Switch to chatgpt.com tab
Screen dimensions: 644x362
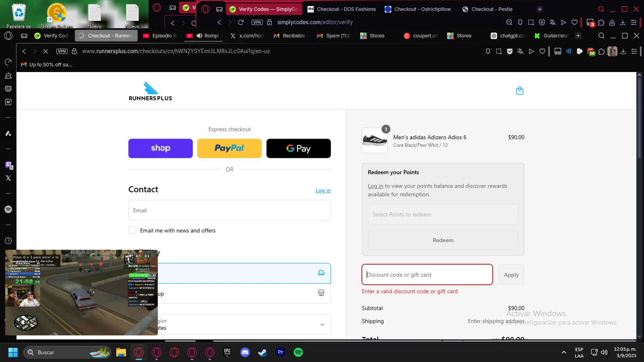click(x=508, y=36)
